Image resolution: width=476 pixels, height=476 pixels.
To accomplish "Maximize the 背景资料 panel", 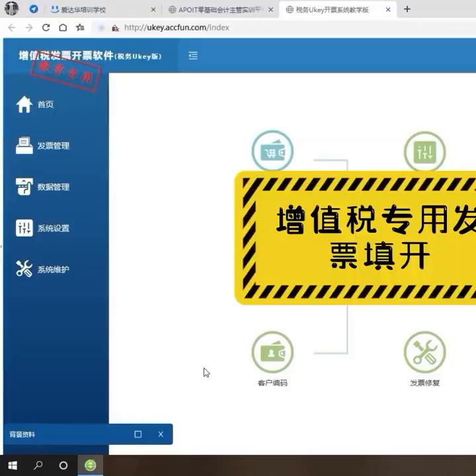I will pyautogui.click(x=138, y=434).
